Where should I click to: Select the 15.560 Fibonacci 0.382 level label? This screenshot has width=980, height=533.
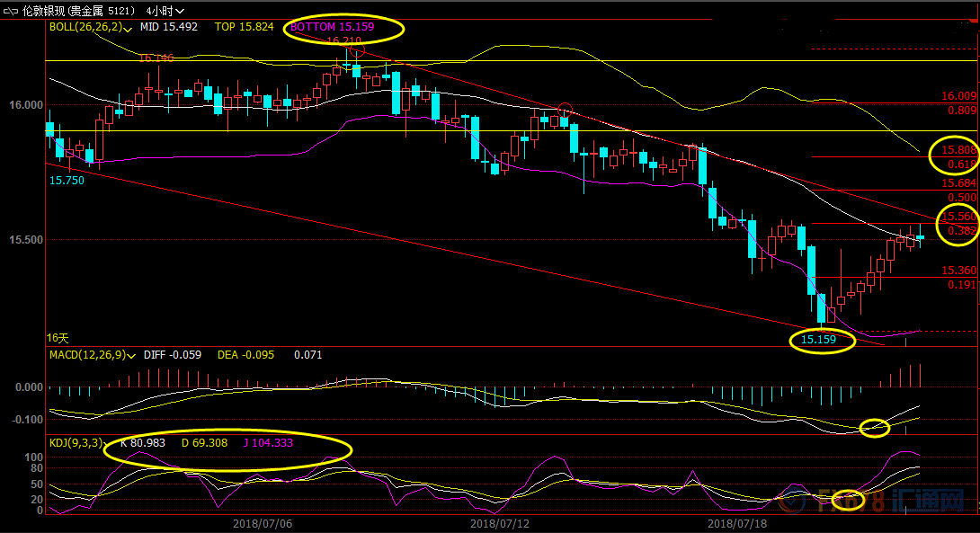958,217
